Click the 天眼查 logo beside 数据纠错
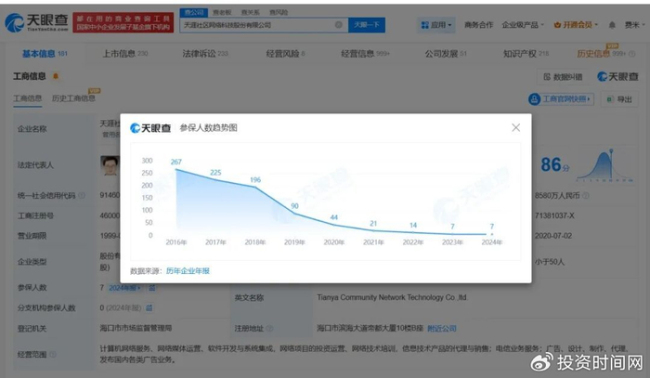This screenshot has height=378, width=650. tap(618, 77)
